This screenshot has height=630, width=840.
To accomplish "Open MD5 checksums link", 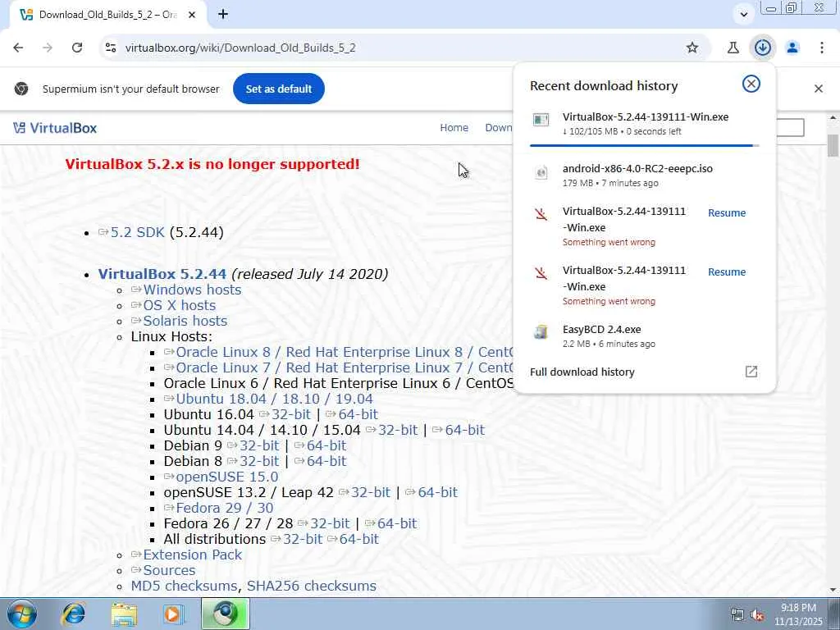I will [x=184, y=586].
